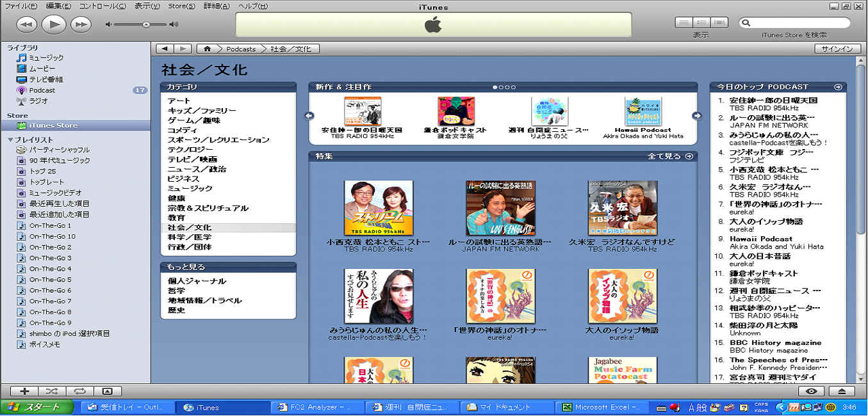The width and height of the screenshot is (868, 416).
Task: Open the 90 年代ミュージック smart playlist
Action: (54, 161)
